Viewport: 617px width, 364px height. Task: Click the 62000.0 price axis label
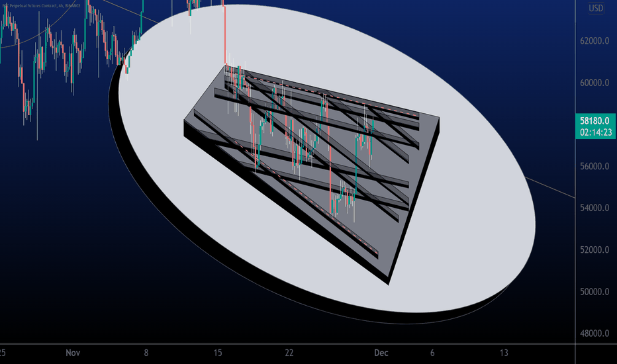(594, 41)
